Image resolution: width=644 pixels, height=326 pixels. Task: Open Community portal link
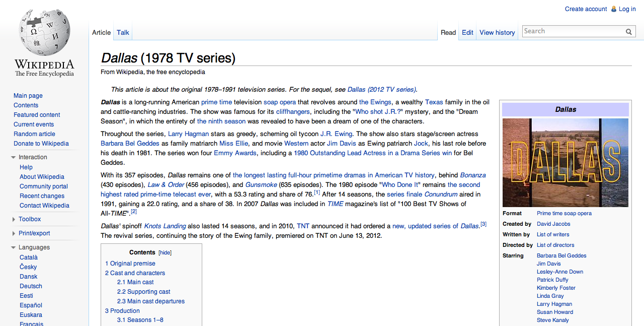point(44,186)
